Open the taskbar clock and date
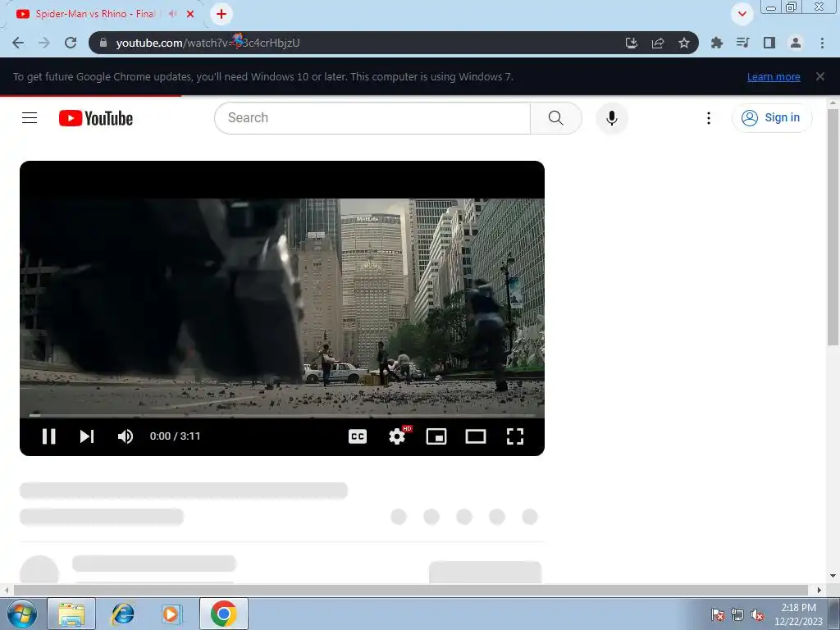 pos(798,614)
